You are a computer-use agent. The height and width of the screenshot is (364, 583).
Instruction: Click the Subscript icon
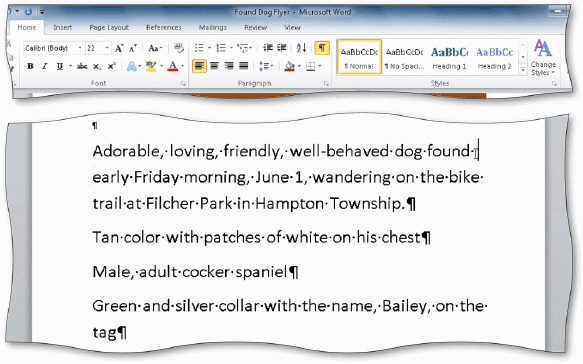[97, 67]
